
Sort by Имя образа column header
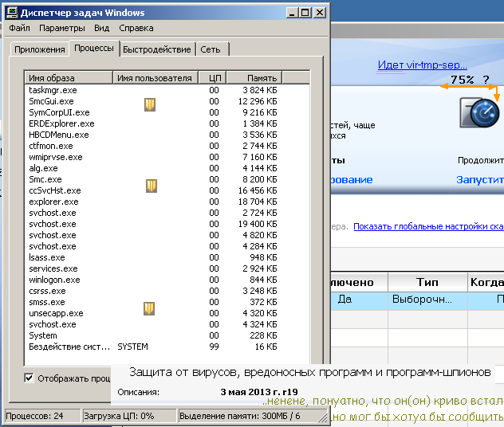(x=69, y=78)
